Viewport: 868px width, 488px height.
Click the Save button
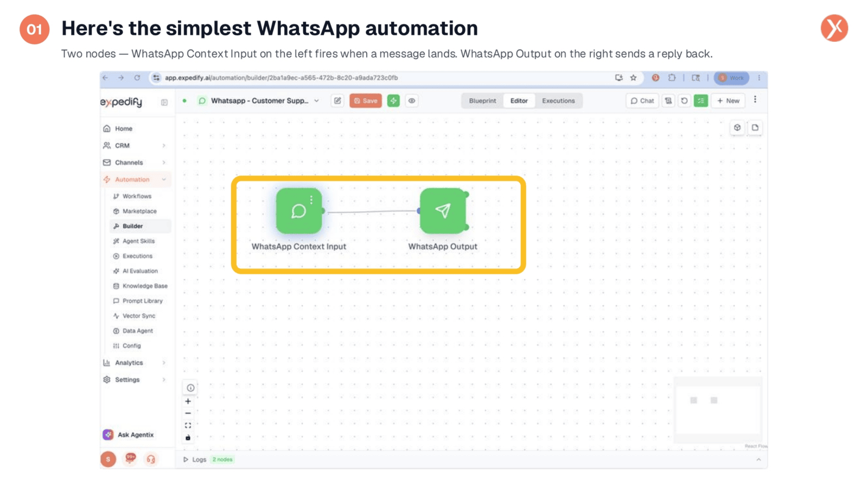(366, 101)
